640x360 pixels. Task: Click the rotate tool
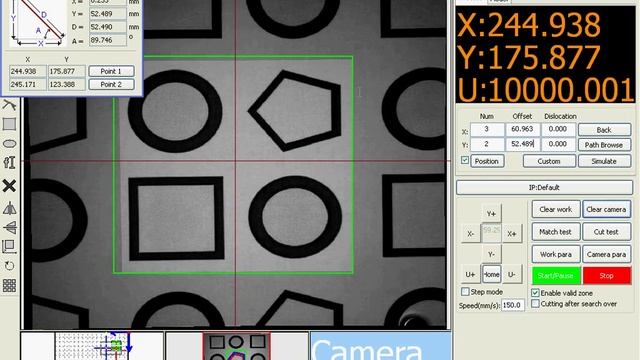click(9, 266)
